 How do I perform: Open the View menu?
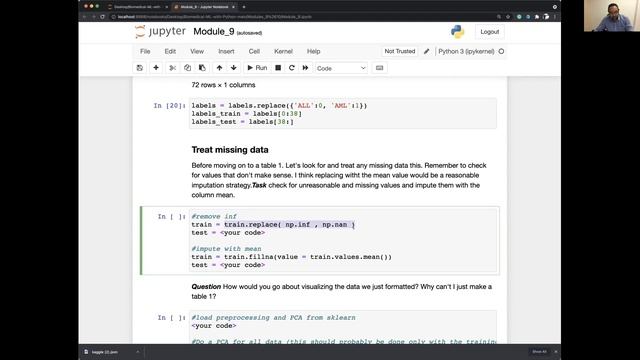(197, 51)
